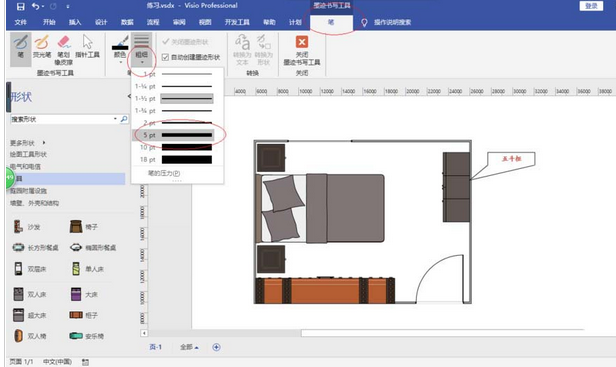Open the 笔的压力 pen pressure option
Image resolution: width=616 pixels, height=367 pixels.
click(x=164, y=173)
